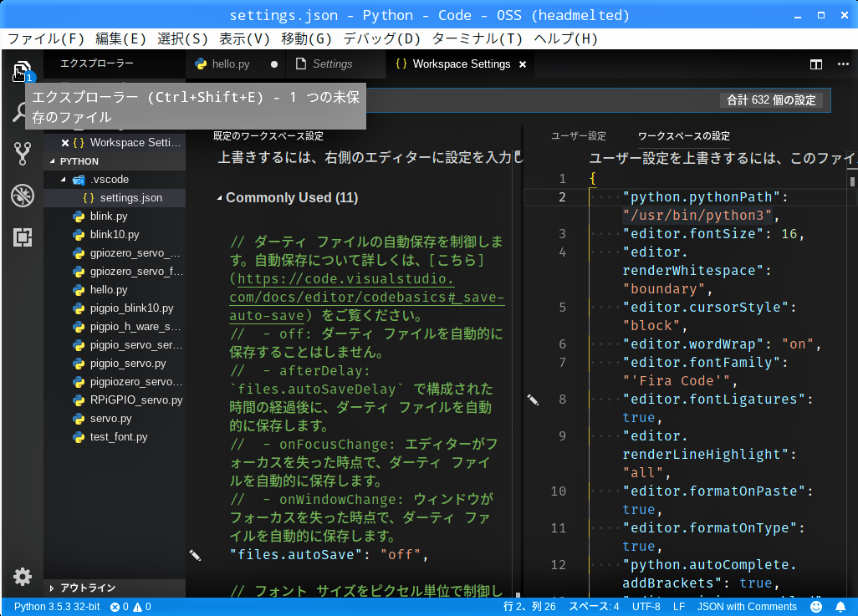858x616 pixels.
Task: Click Python 3.5.3 32-bit interpreter selector
Action: pos(57,607)
